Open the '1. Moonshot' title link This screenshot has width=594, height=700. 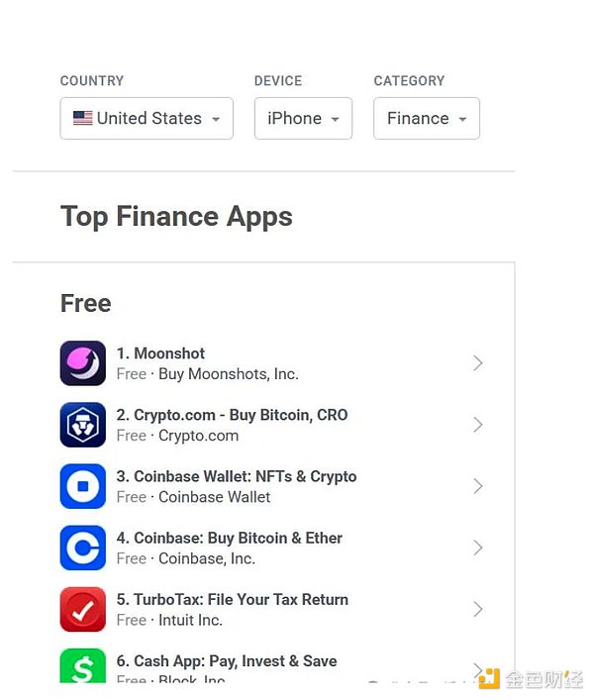(160, 353)
